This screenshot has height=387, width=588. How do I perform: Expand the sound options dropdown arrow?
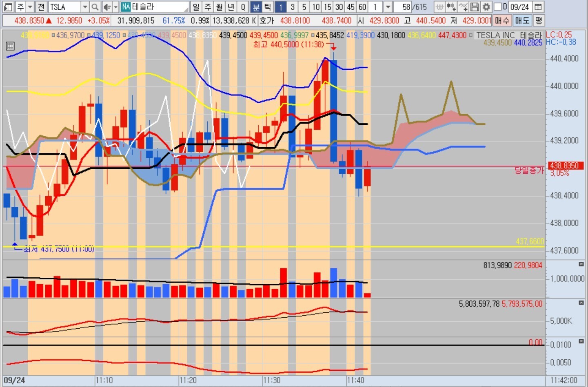click(115, 7)
